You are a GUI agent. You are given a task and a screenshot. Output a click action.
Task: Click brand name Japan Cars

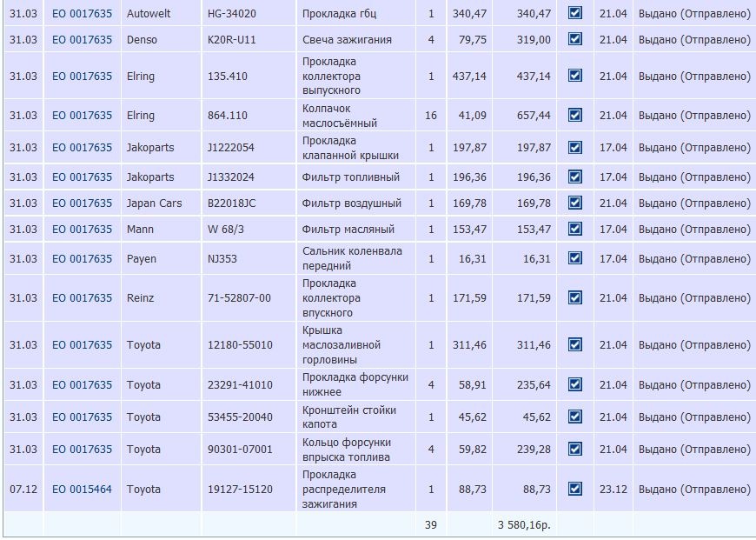point(155,203)
